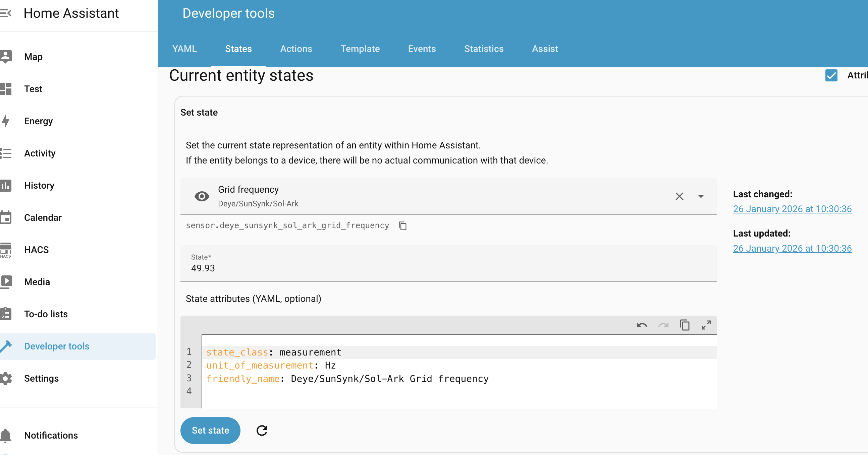Click the Settings gear icon
The height and width of the screenshot is (455, 868).
pyautogui.click(x=6, y=378)
